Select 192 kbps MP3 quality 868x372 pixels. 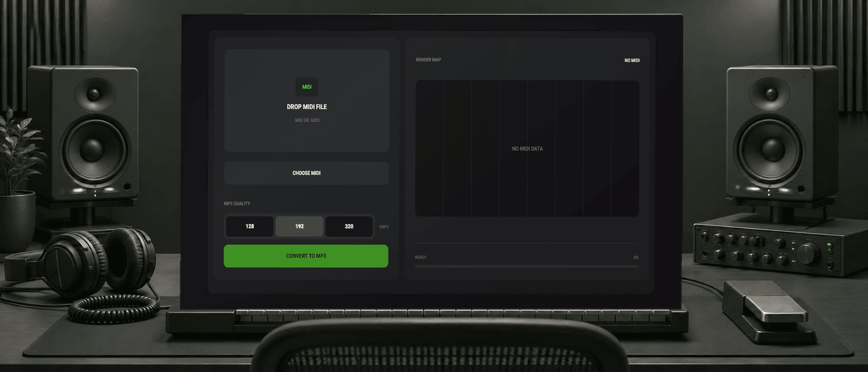pos(299,226)
